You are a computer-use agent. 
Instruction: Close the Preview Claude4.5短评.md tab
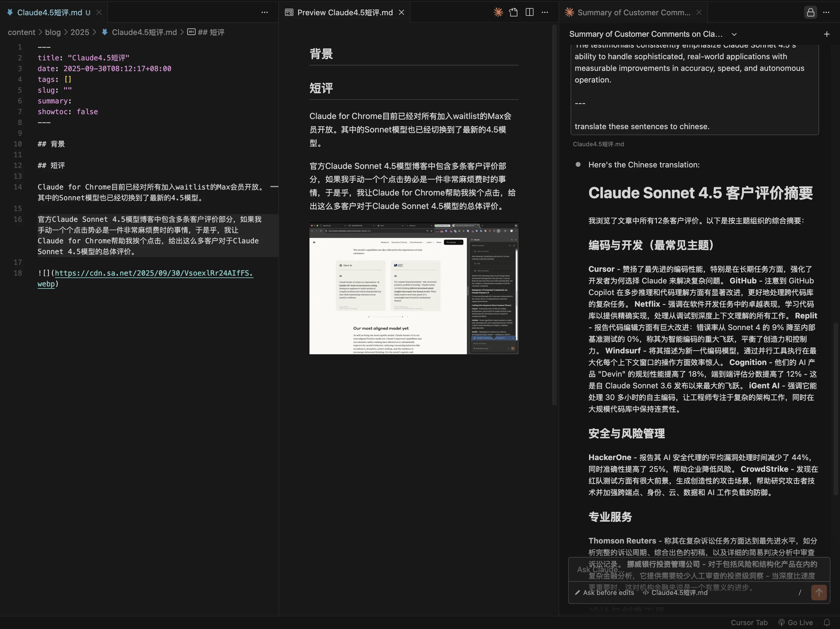(x=401, y=12)
